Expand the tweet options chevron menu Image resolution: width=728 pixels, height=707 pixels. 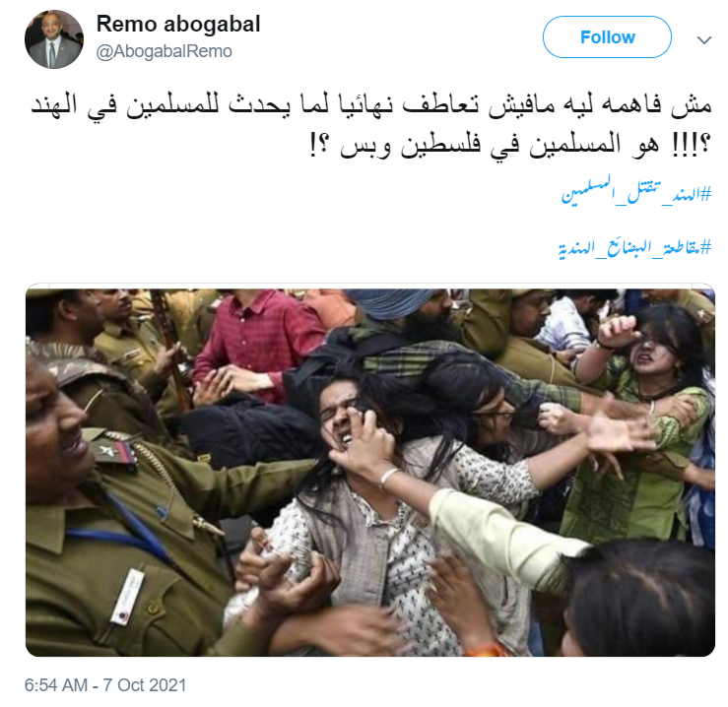click(703, 40)
